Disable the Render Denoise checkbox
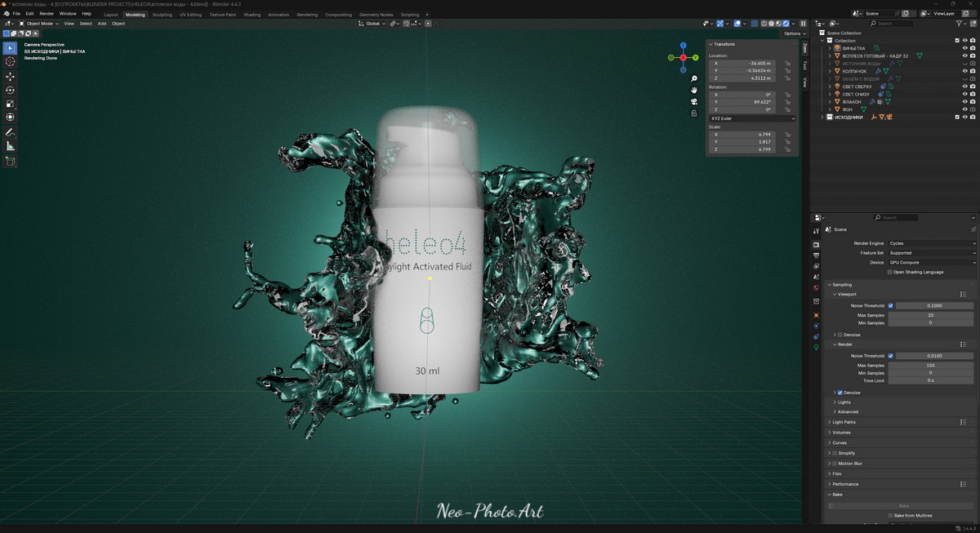This screenshot has width=980, height=533. 840,393
